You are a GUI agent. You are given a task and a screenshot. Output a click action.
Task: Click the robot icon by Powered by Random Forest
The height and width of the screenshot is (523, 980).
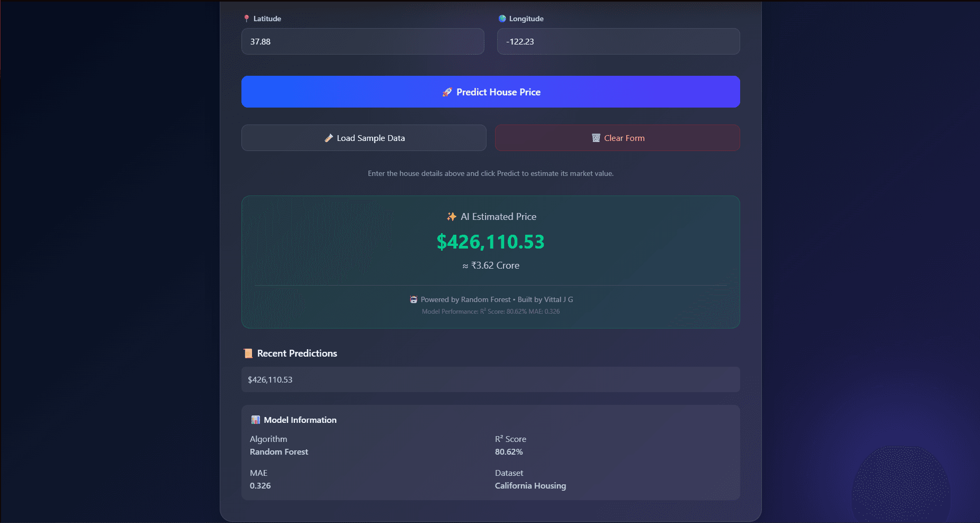pyautogui.click(x=413, y=300)
